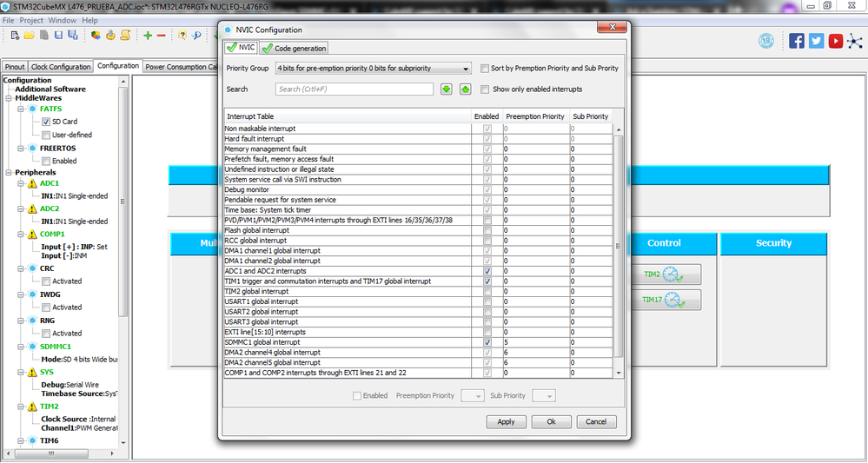This screenshot has width=868, height=463.
Task: Click the Generate Report scroll icon
Action: click(x=125, y=36)
